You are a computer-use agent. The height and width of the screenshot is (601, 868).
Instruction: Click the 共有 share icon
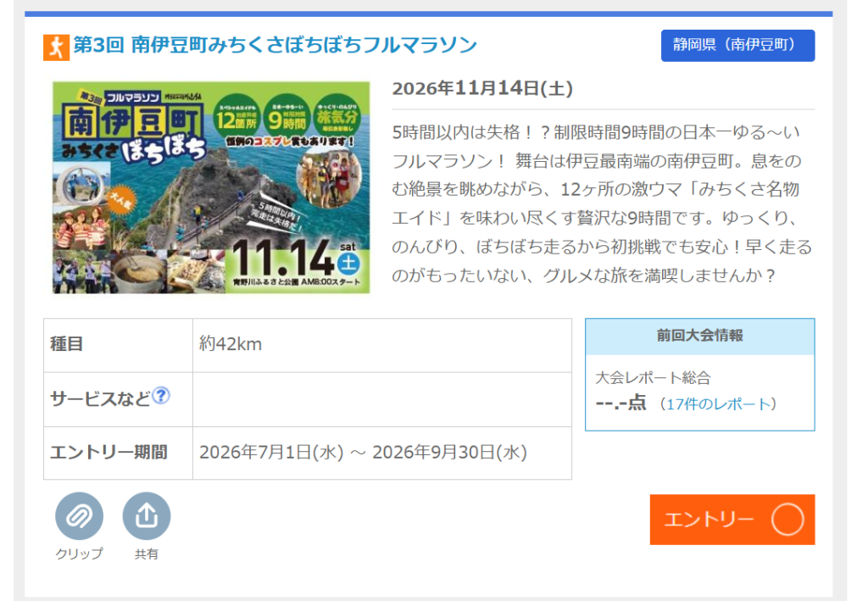pyautogui.click(x=147, y=515)
